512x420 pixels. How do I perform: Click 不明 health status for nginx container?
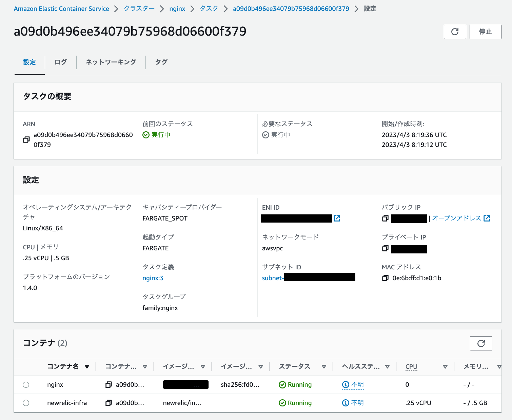[356, 384]
